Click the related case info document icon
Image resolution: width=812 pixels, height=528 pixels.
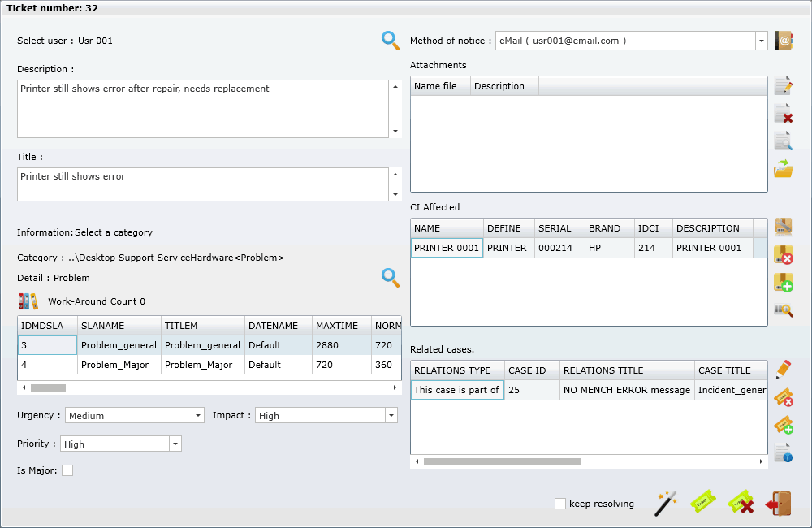coord(784,453)
